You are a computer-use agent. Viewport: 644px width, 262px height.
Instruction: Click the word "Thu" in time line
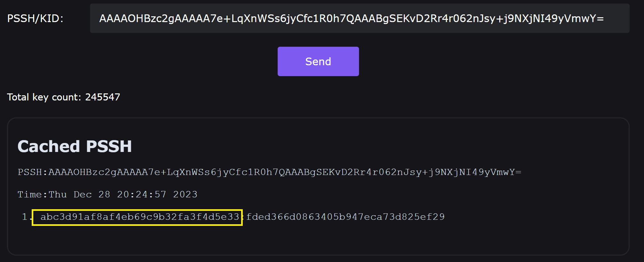pos(58,195)
